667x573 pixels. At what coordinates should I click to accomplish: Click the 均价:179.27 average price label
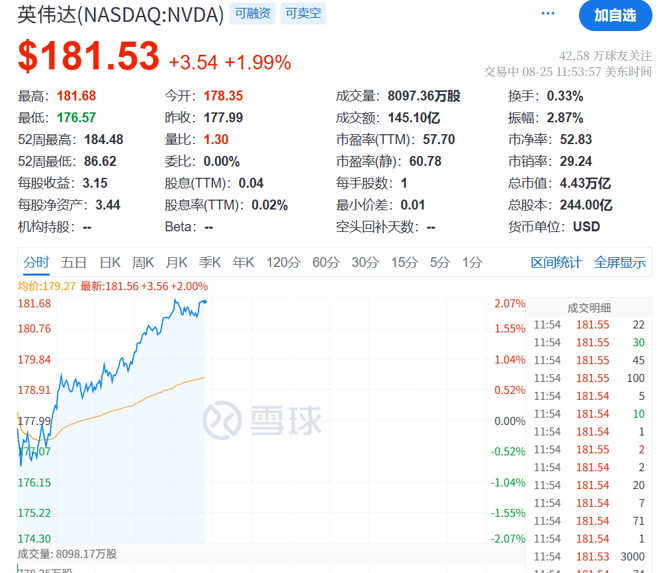point(46,286)
